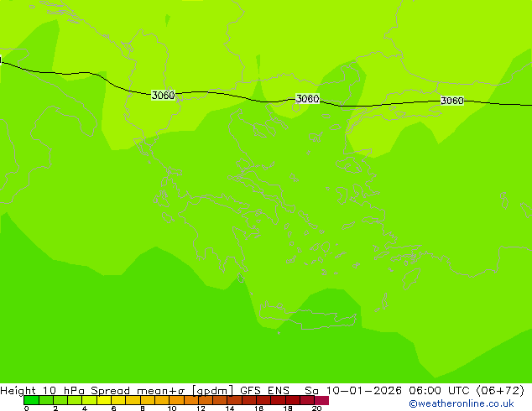Open the weatheronline.co.uk copyright link
The width and height of the screenshot is (532, 411).
[x=462, y=403]
